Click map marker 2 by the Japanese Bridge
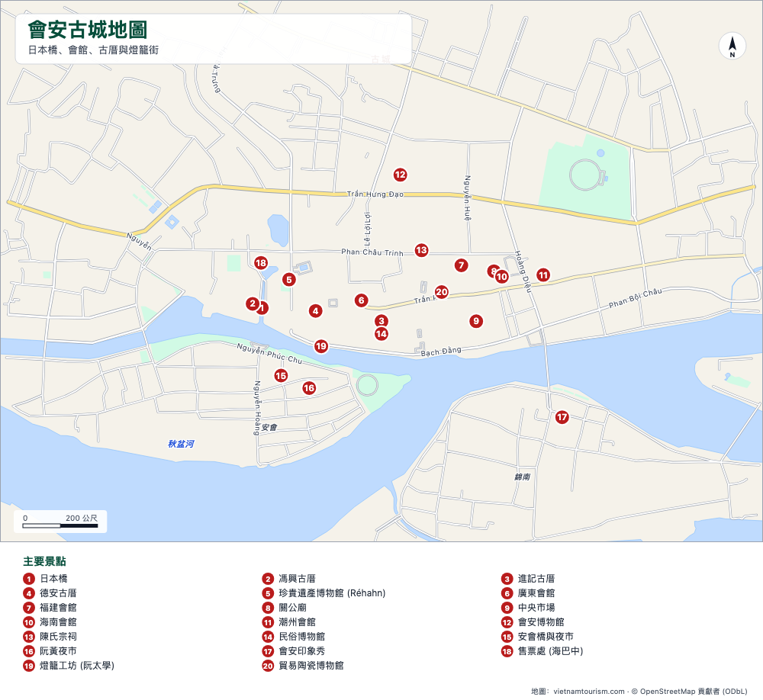Screen dimensions: 763x700 pos(252,304)
